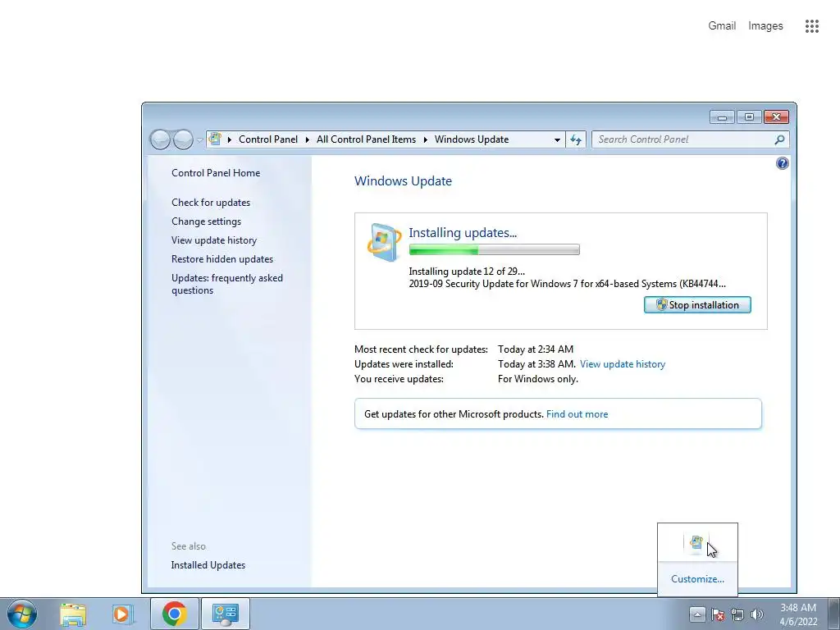The width and height of the screenshot is (840, 630).
Task: Click Check for updates
Action: pos(211,203)
